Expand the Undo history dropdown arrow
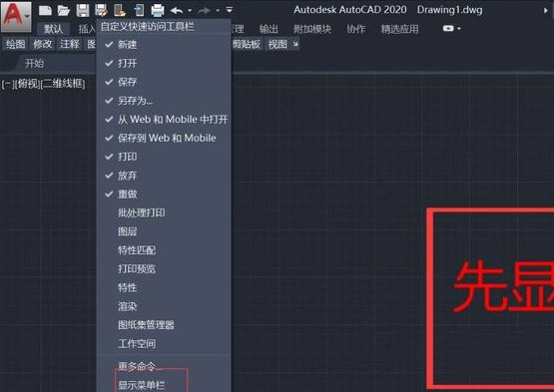The height and width of the screenshot is (392, 554). [x=190, y=11]
